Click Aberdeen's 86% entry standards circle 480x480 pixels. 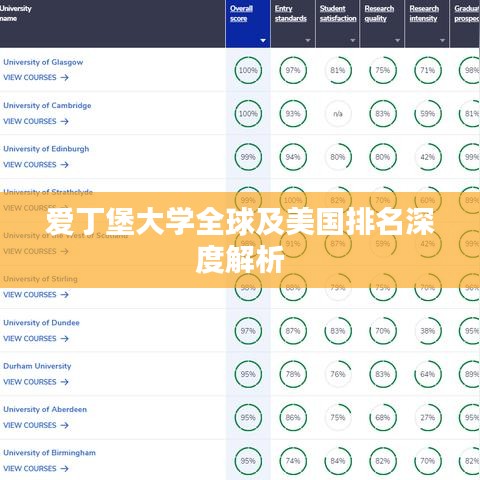(293, 418)
